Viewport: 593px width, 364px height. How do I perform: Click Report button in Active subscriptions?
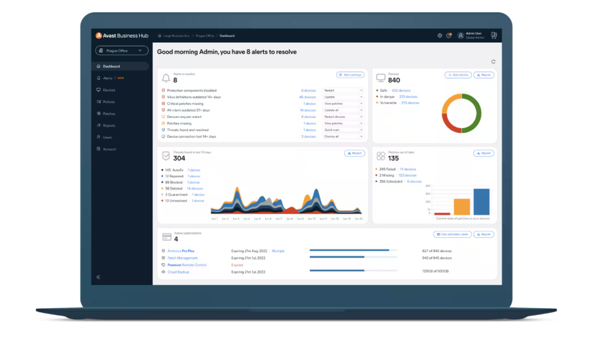(x=484, y=234)
